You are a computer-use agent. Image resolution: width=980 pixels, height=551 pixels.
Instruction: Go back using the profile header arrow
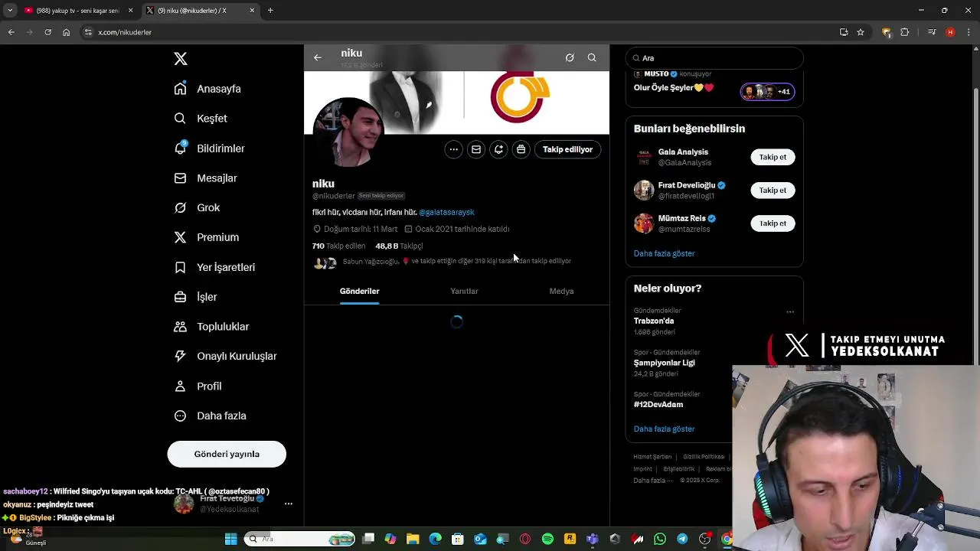(x=318, y=57)
